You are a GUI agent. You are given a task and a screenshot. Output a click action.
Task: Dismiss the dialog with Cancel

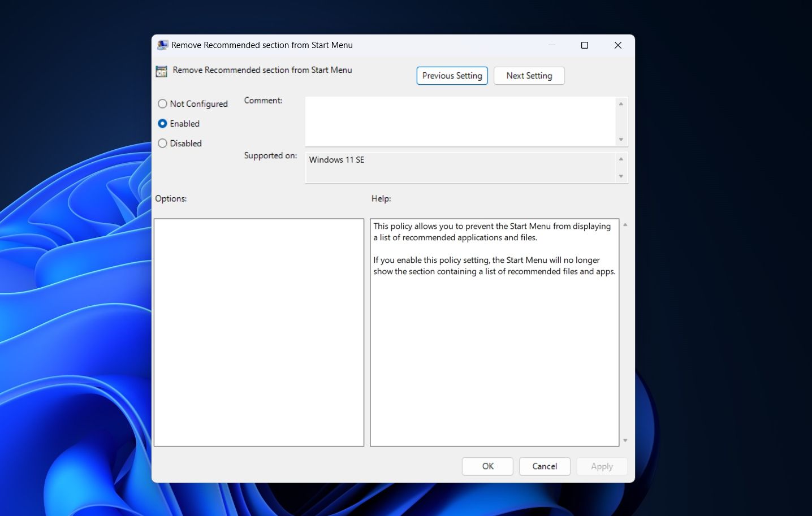tap(544, 466)
